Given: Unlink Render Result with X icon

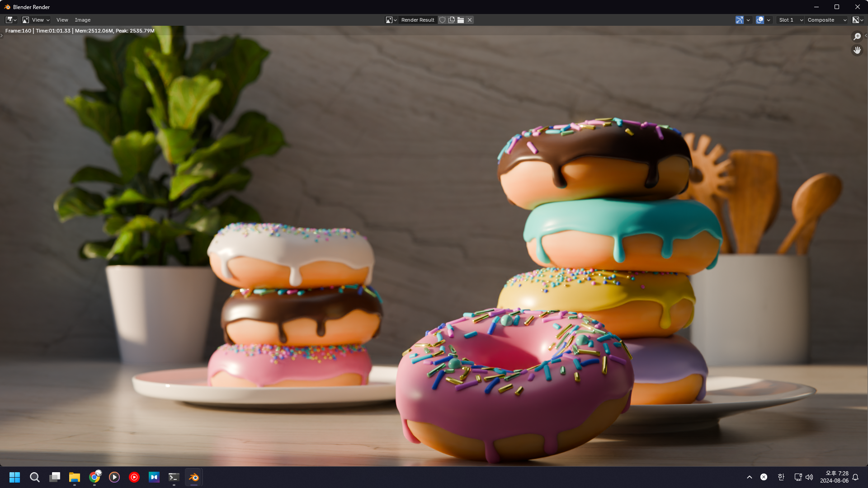Looking at the screenshot, I should [470, 20].
